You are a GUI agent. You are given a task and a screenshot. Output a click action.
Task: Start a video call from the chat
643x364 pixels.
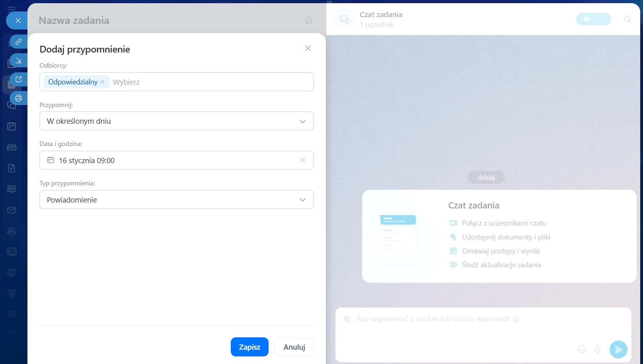pyautogui.click(x=587, y=19)
